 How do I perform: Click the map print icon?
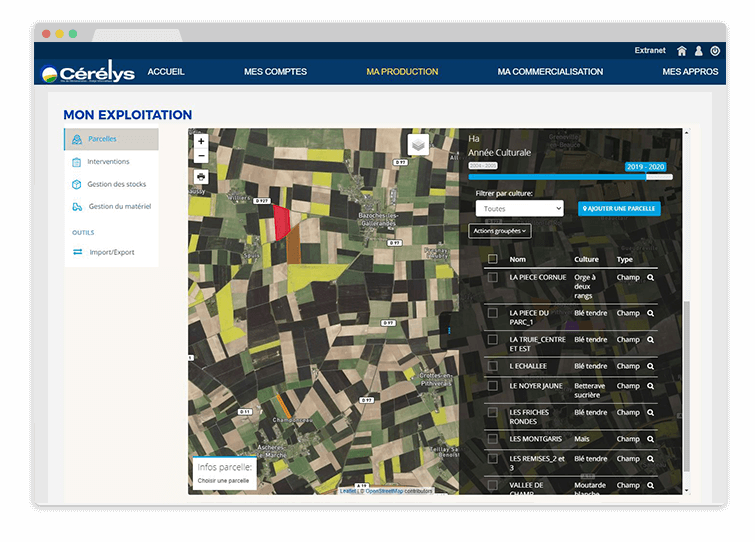point(201,176)
